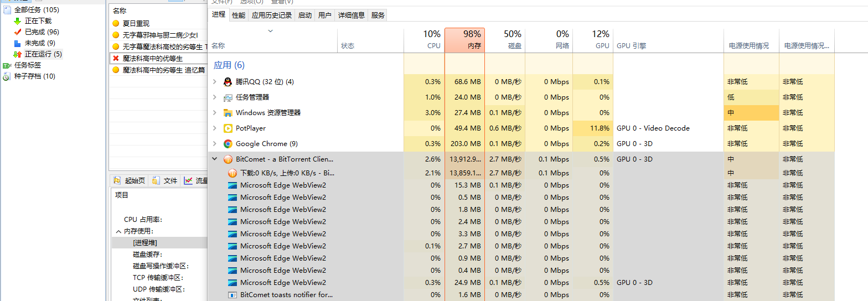
Task: Select the 进程 tab
Action: coord(219,14)
